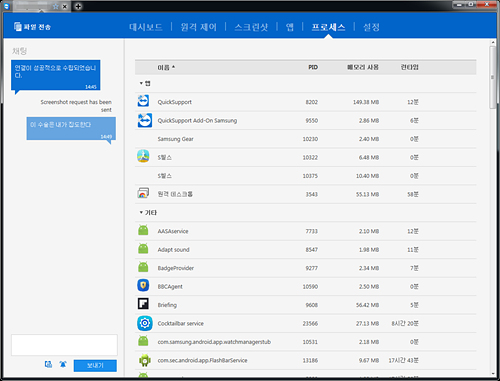
Task: Select the 프로세스 tab
Action: (328, 27)
